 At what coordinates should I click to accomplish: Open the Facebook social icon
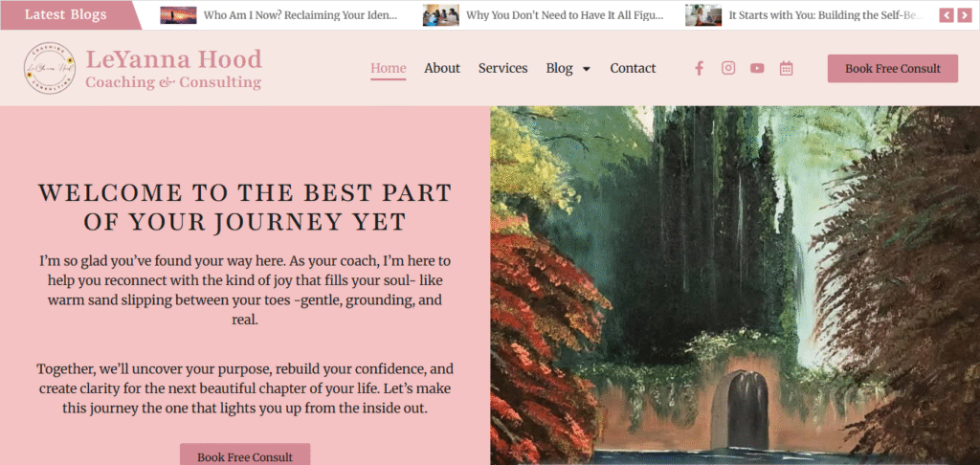click(700, 68)
